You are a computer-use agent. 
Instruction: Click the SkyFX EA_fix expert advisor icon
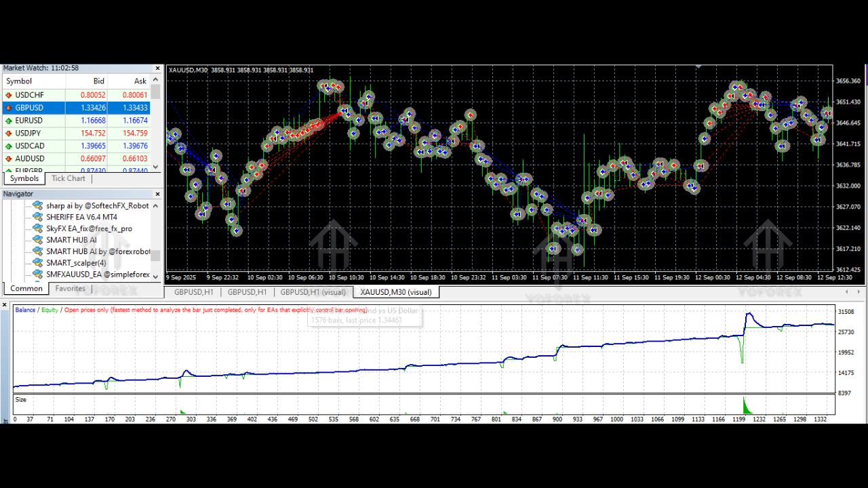click(37, 228)
